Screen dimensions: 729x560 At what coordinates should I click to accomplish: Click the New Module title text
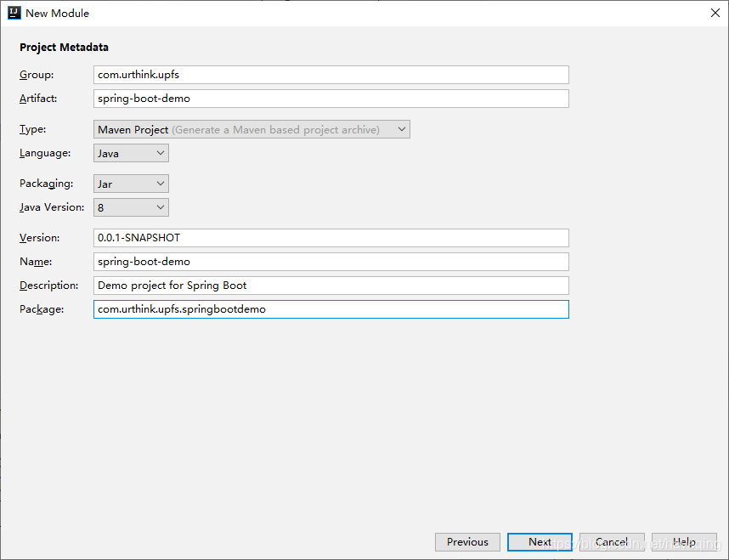(57, 14)
